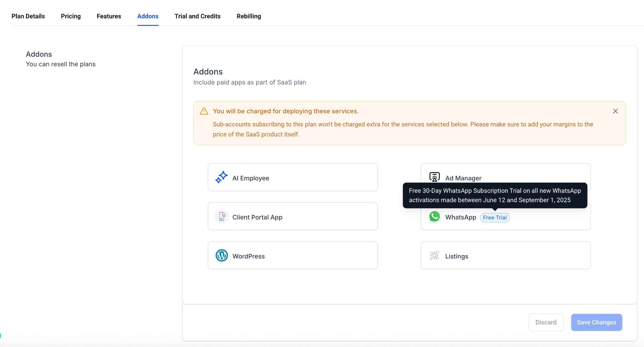Switch to the Rebilling tab
The image size is (644, 347).
[249, 16]
